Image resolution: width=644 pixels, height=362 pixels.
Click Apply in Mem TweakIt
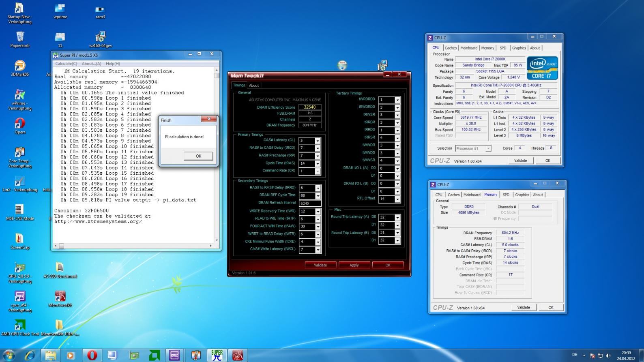[354, 265]
